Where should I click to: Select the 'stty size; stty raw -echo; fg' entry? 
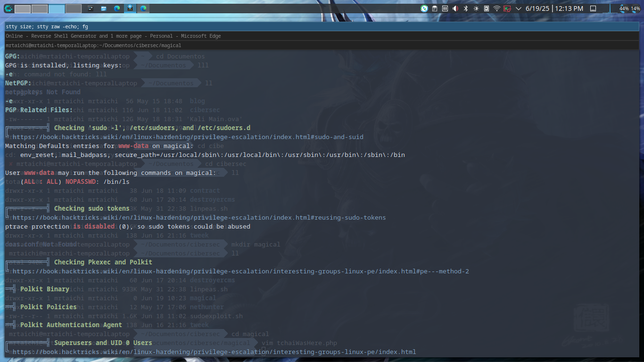tap(322, 27)
